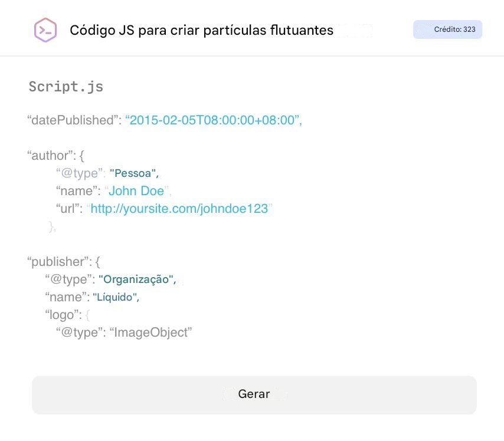Click the datePublished timestamp value

click(213, 120)
